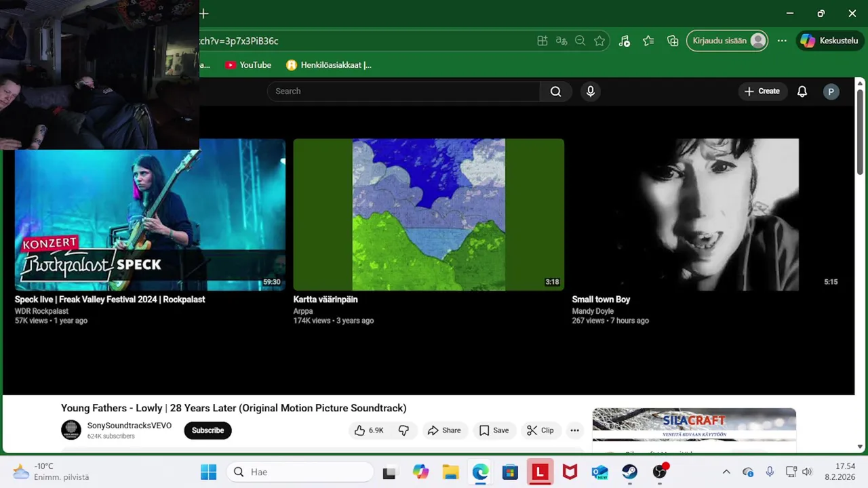
Task: Open the SonySoundtracksVEVO channel name
Action: tap(130, 426)
